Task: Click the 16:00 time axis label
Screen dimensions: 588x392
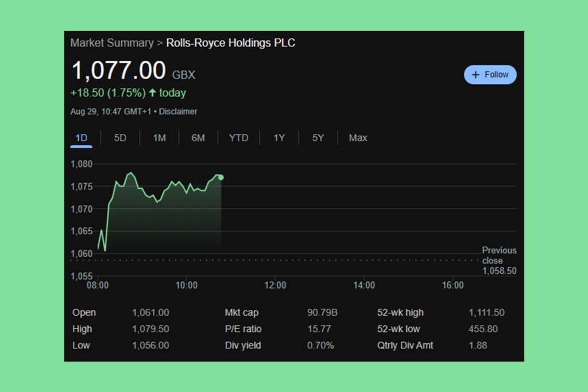Action: coord(452,285)
